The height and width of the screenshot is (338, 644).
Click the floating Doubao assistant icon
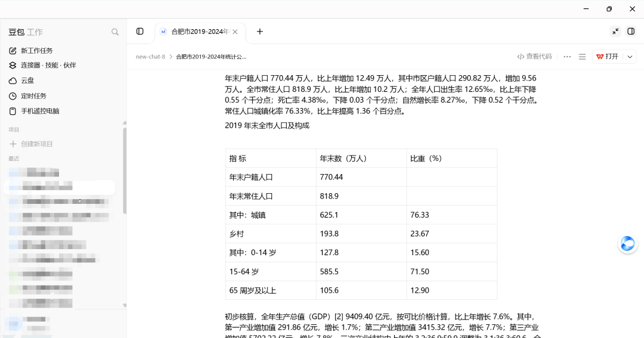pyautogui.click(x=627, y=244)
